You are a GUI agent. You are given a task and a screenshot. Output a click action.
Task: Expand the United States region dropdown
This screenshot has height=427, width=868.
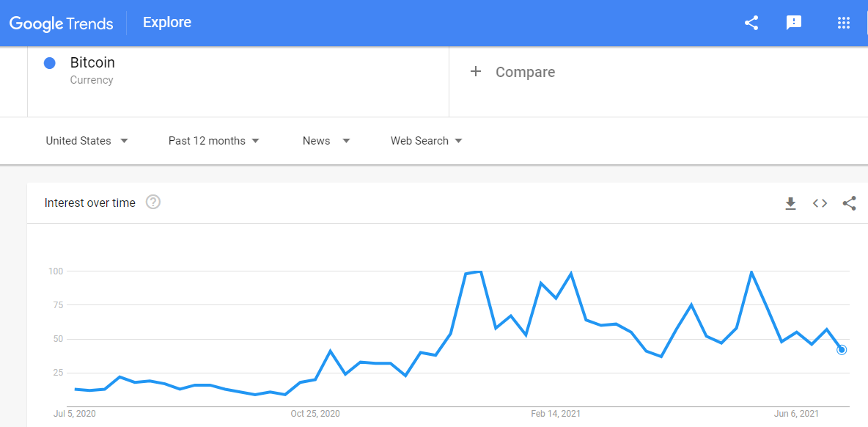tap(87, 141)
